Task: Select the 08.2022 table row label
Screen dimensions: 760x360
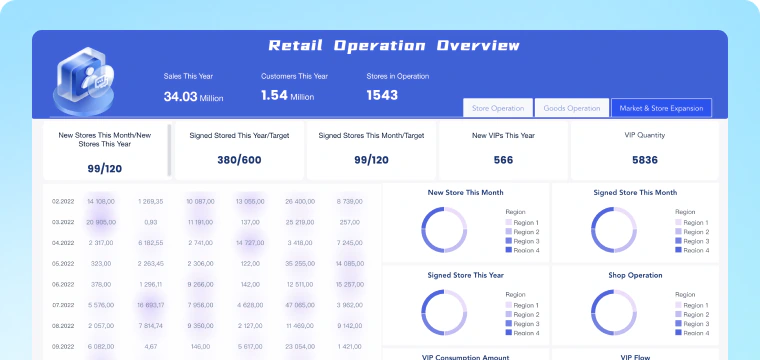Action: [63, 326]
